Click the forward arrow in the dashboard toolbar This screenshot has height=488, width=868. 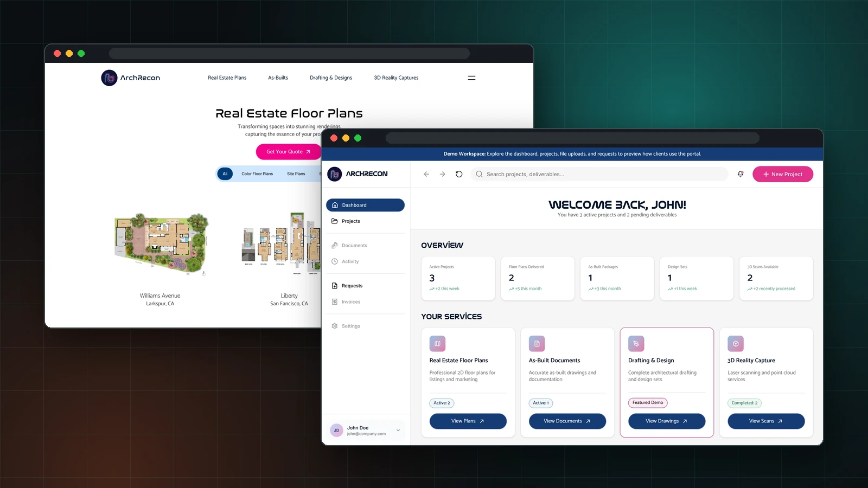[x=442, y=174]
